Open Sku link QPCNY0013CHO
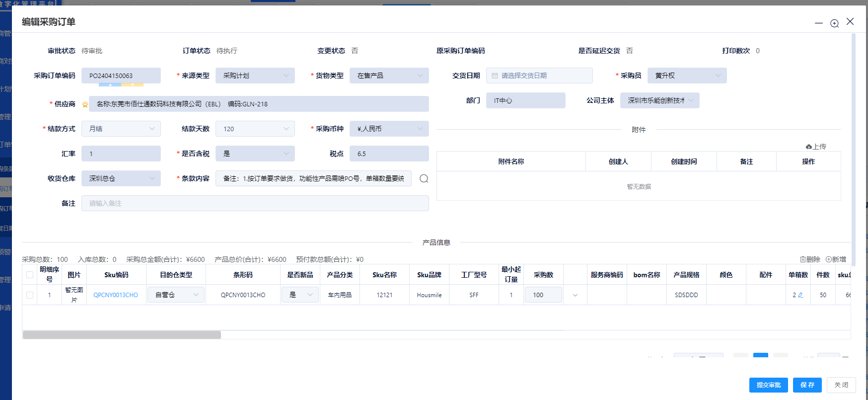868x400 pixels. [116, 295]
